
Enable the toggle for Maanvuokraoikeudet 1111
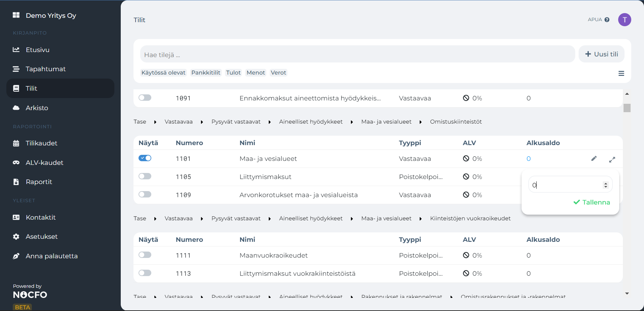(x=145, y=255)
